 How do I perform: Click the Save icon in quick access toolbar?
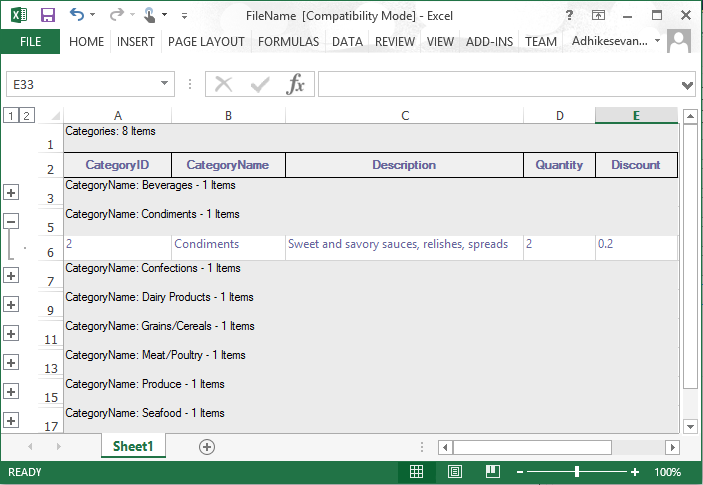(48, 15)
